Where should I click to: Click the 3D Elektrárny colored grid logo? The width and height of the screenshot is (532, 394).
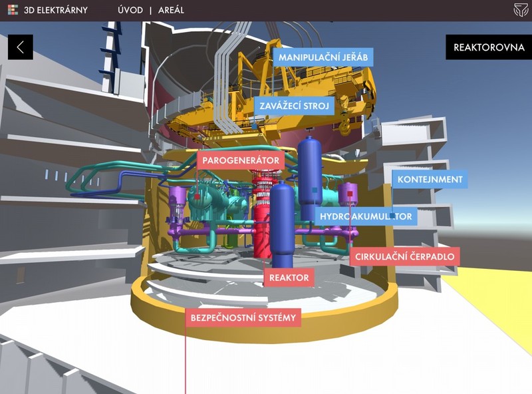point(13,10)
